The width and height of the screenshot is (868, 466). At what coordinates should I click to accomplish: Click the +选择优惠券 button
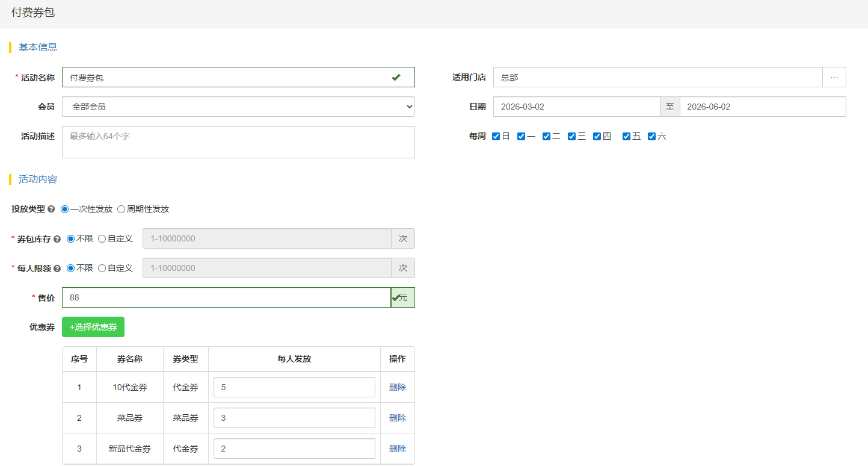tap(93, 327)
